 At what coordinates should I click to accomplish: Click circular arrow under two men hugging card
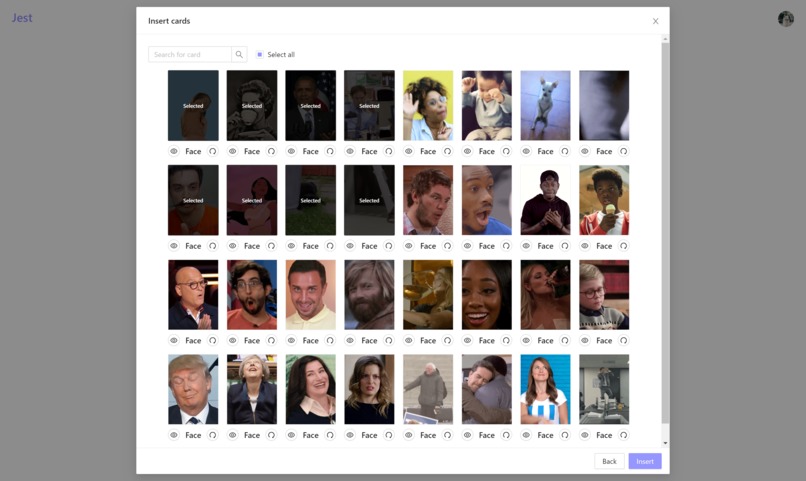pyautogui.click(x=506, y=435)
